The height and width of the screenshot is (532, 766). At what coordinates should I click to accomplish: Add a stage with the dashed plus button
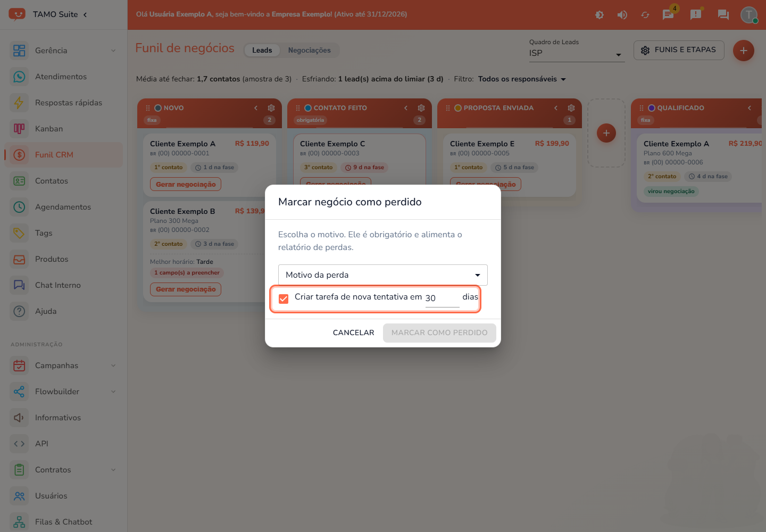(x=606, y=133)
